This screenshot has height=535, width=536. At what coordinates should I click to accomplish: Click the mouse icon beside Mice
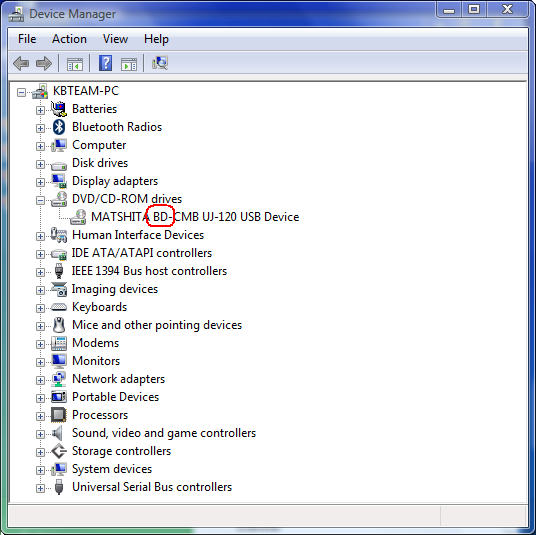point(59,325)
